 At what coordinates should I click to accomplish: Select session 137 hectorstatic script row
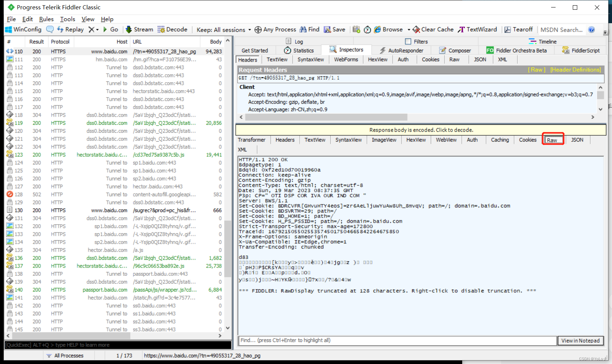pyautogui.click(x=114, y=266)
